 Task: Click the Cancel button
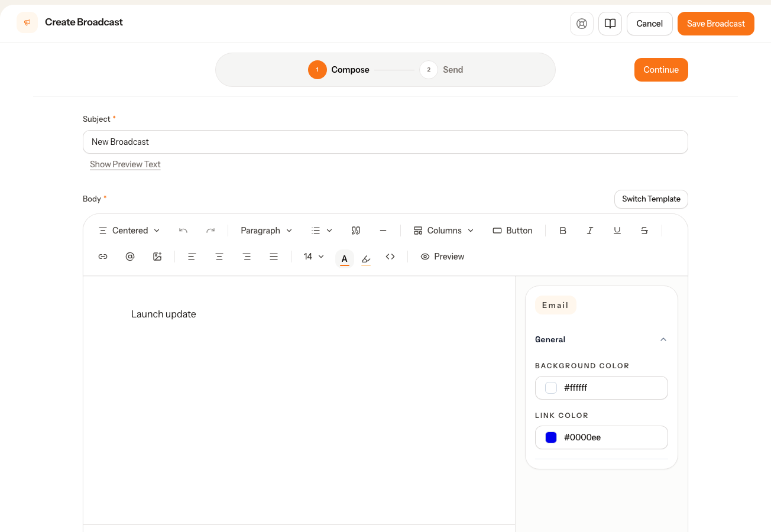click(649, 24)
